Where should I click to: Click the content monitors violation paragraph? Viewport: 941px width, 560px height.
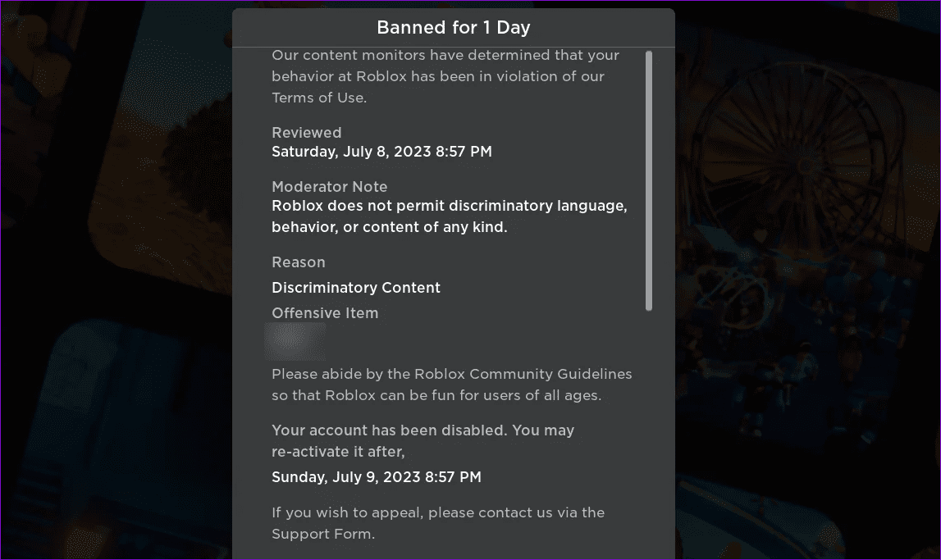click(x=445, y=75)
